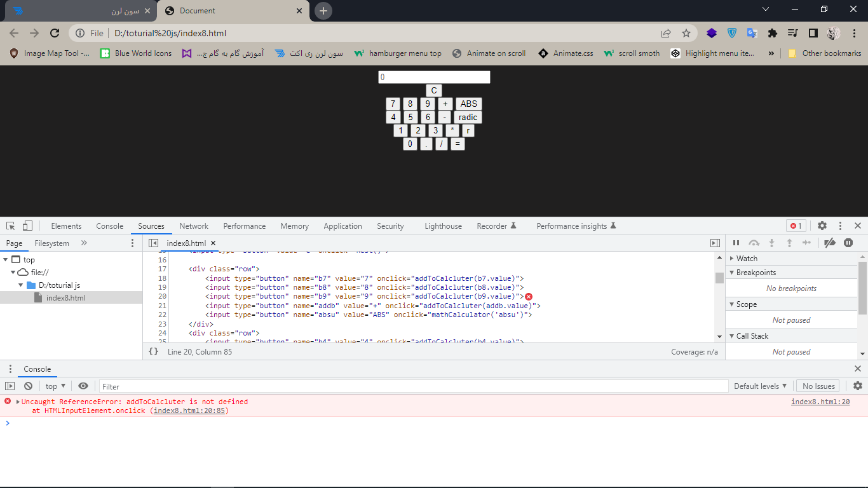Open DevTools settings gear
Screen dimensions: 868x488
(x=822, y=226)
